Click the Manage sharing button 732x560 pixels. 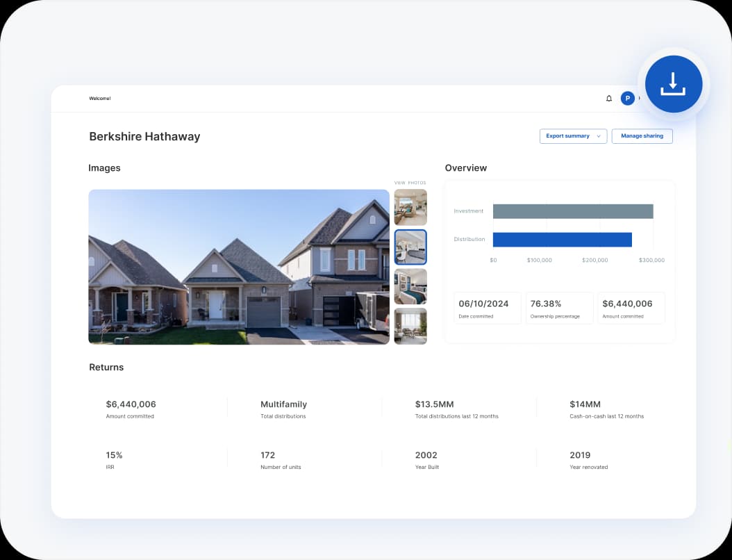click(x=642, y=136)
